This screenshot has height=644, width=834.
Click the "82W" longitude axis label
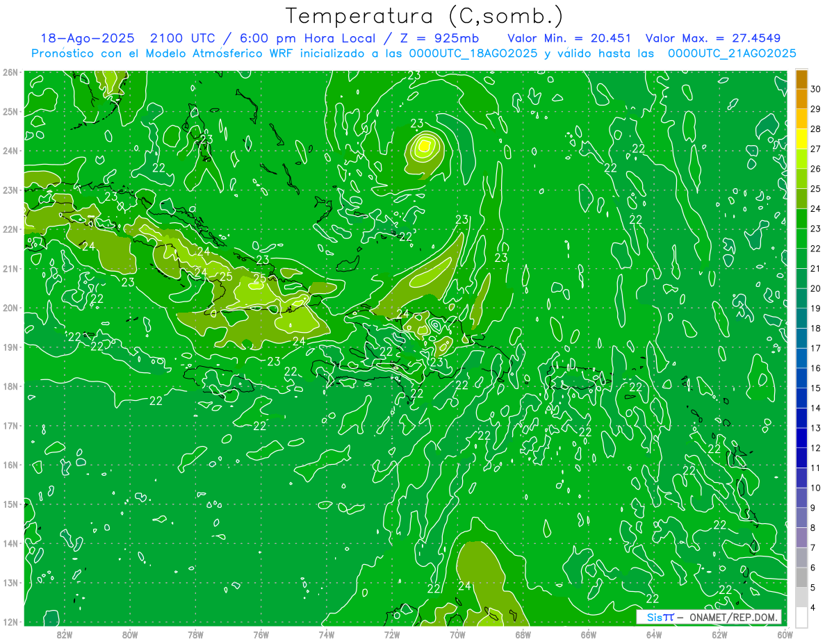(x=64, y=634)
